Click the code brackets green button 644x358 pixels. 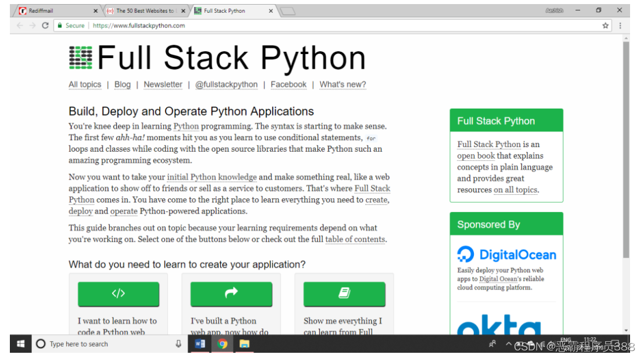tap(118, 294)
